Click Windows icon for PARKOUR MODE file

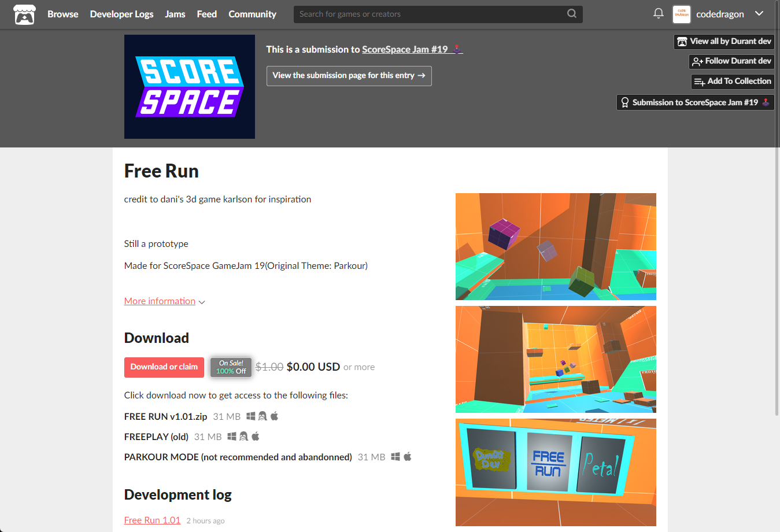(395, 457)
